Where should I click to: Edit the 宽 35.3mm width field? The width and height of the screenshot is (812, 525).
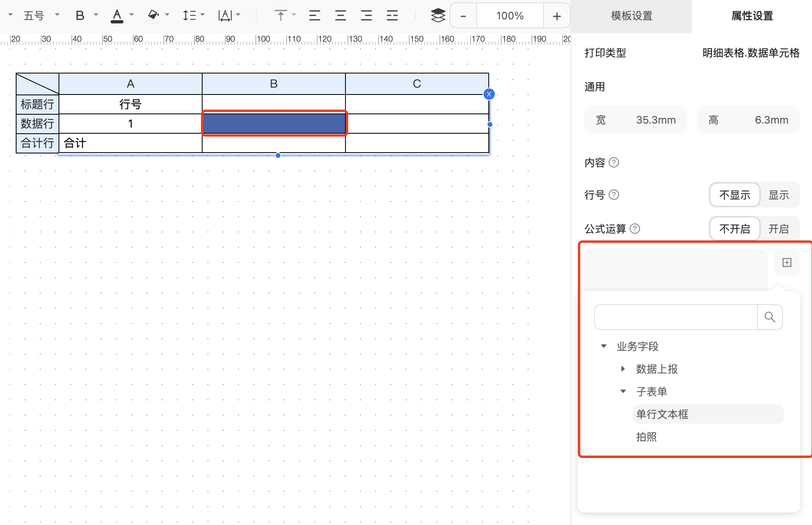636,120
